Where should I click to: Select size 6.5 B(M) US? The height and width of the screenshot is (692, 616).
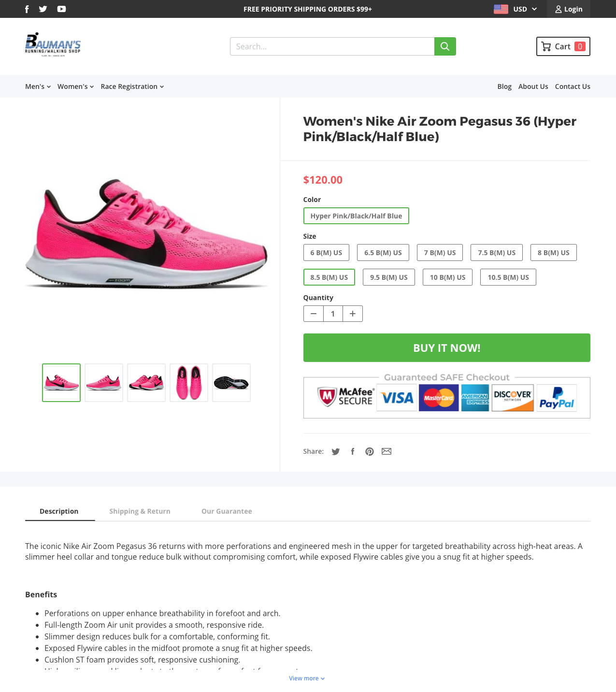(x=383, y=253)
